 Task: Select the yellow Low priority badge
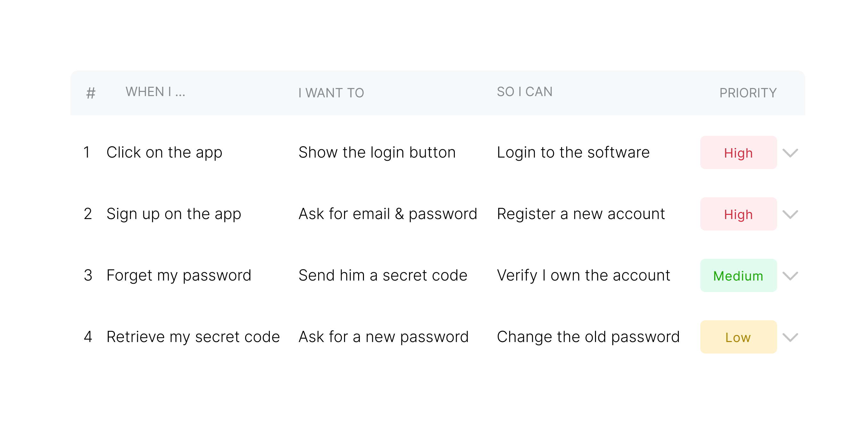738,337
